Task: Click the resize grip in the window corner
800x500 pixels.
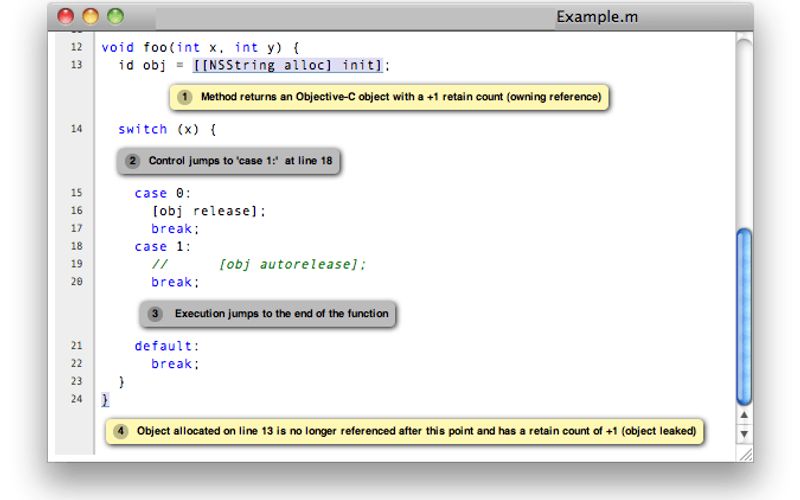Action: pos(744,453)
